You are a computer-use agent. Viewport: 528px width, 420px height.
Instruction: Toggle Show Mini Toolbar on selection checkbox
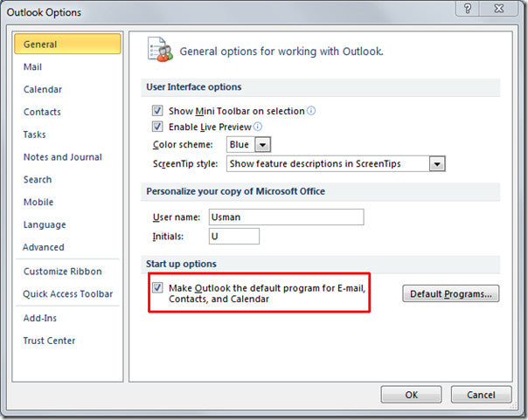pyautogui.click(x=157, y=111)
